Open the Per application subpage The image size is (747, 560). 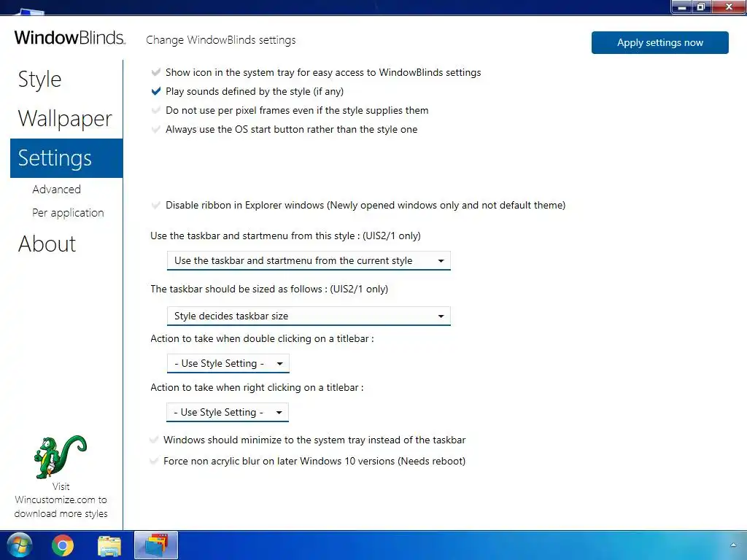[68, 213]
